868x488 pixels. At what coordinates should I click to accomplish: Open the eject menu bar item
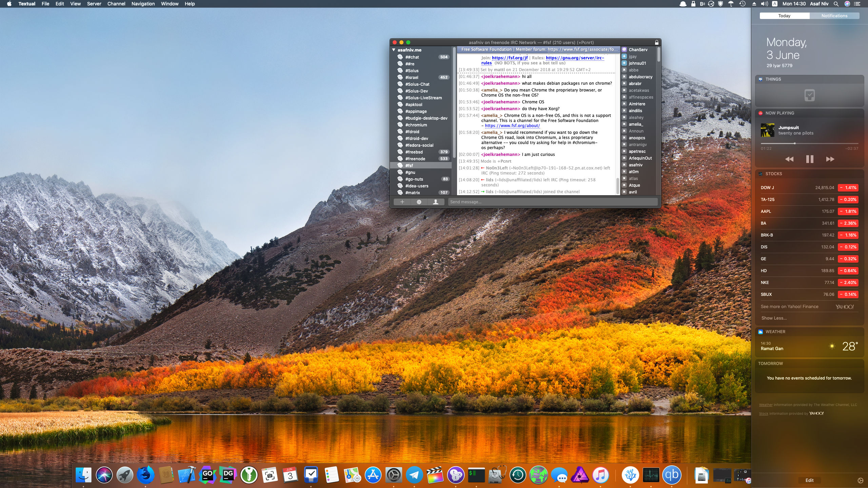(x=754, y=4)
